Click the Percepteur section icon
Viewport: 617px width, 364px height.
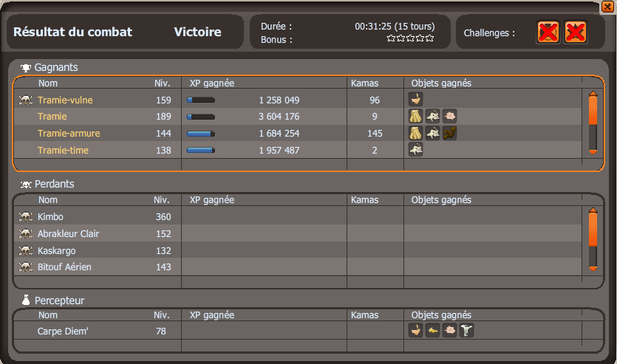[26, 301]
